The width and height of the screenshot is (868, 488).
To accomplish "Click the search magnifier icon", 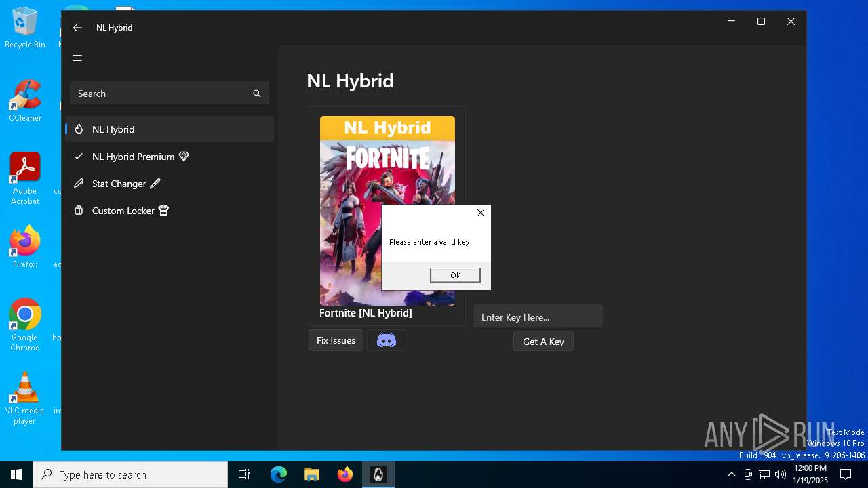I will [257, 94].
